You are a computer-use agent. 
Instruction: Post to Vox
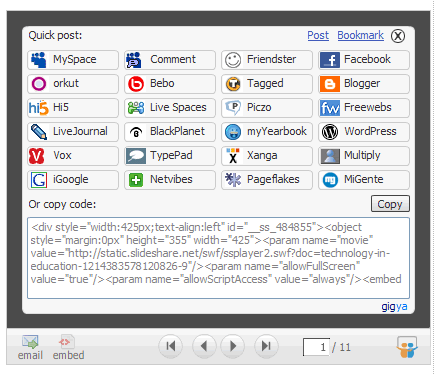(73, 156)
